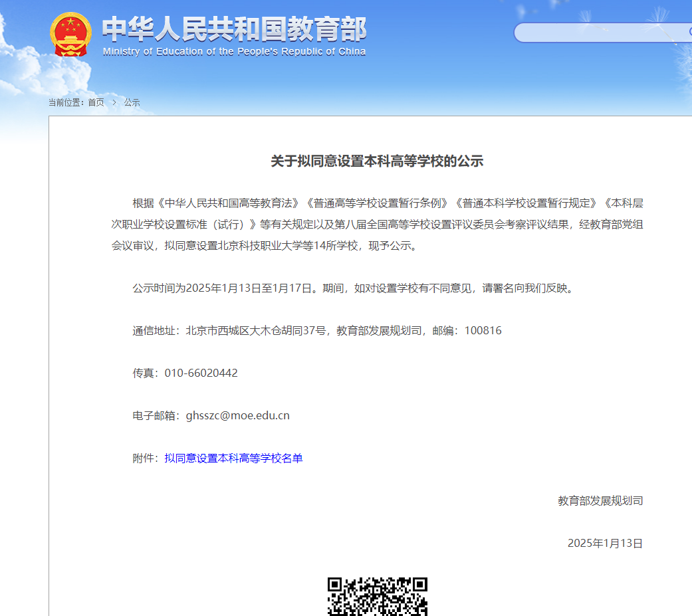The height and width of the screenshot is (616, 692).
Task: Click the 附件 label
Action: [x=145, y=458]
